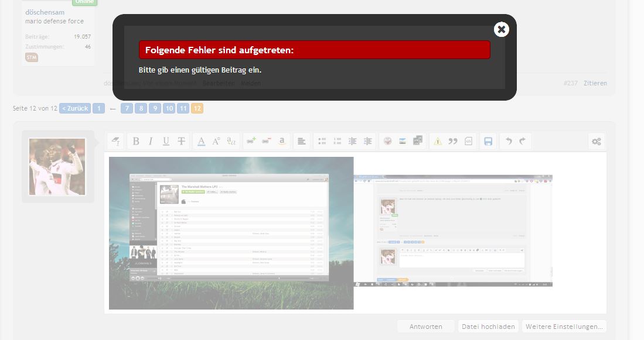This screenshot has height=340, width=644.
Task: Click the 'Bitte gib einen gültigen Beitrag ein.' message
Action: click(200, 70)
